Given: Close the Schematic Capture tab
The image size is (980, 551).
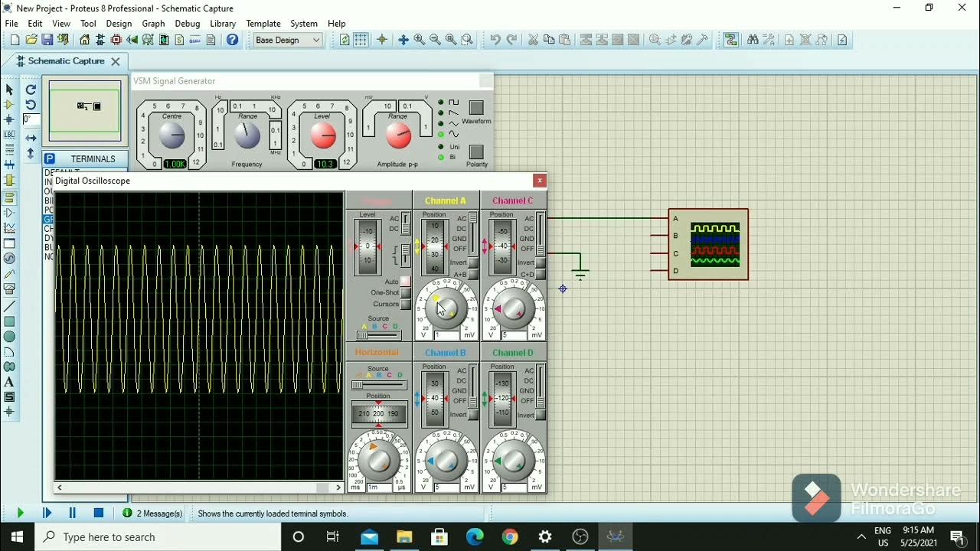Looking at the screenshot, I should point(116,61).
